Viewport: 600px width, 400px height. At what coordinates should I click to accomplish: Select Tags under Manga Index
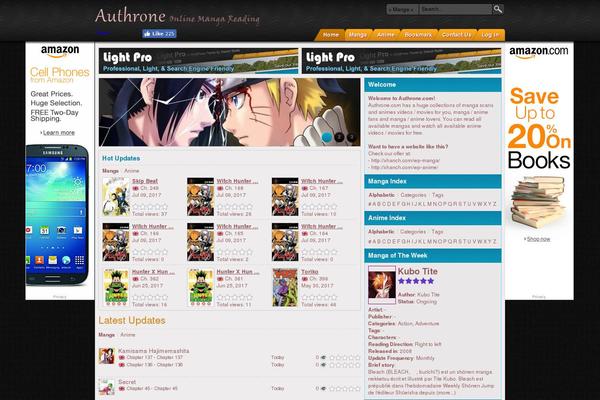[x=437, y=195]
